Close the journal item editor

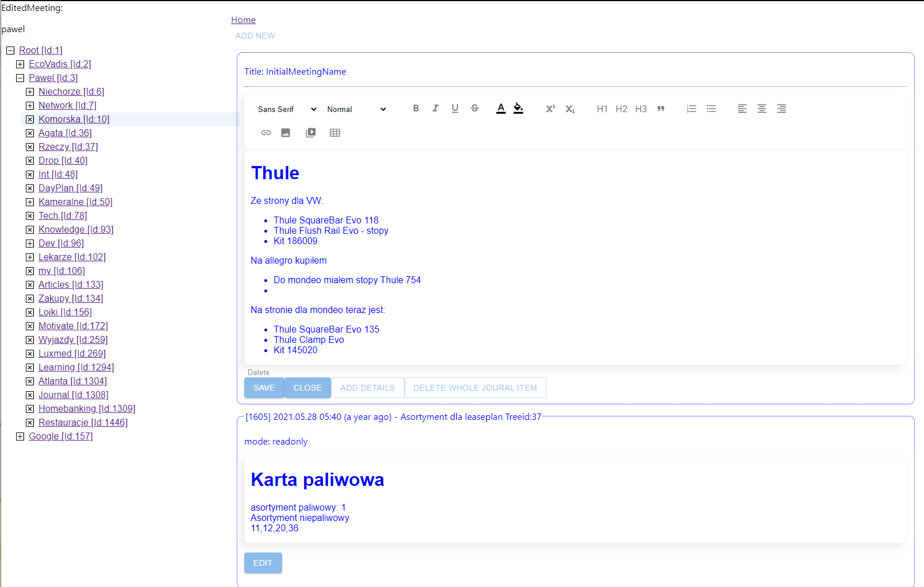pos(307,388)
